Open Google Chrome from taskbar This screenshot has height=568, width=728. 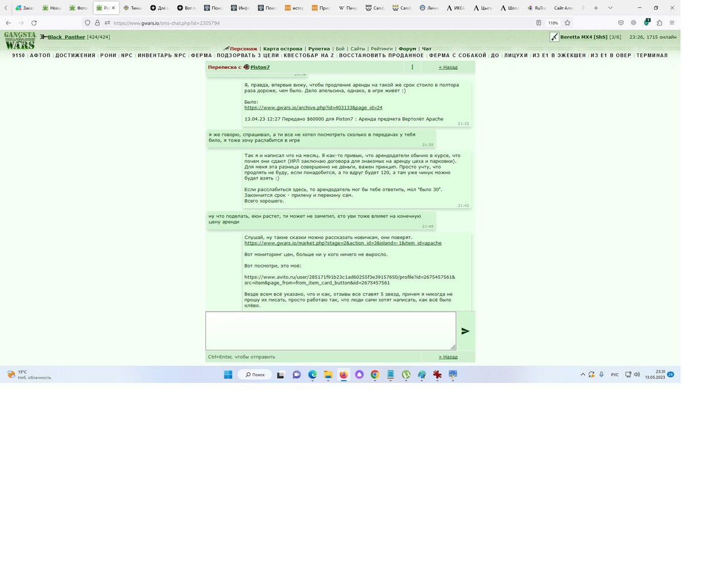point(375,374)
